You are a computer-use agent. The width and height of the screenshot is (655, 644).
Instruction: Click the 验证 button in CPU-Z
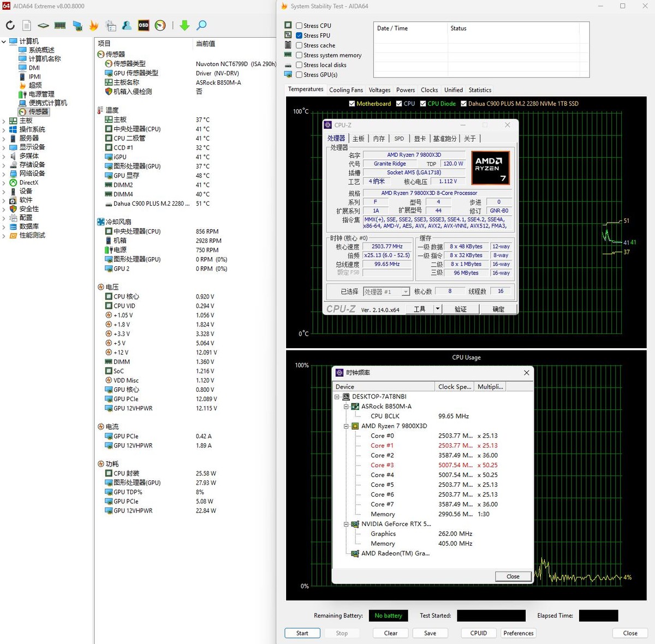coord(461,309)
